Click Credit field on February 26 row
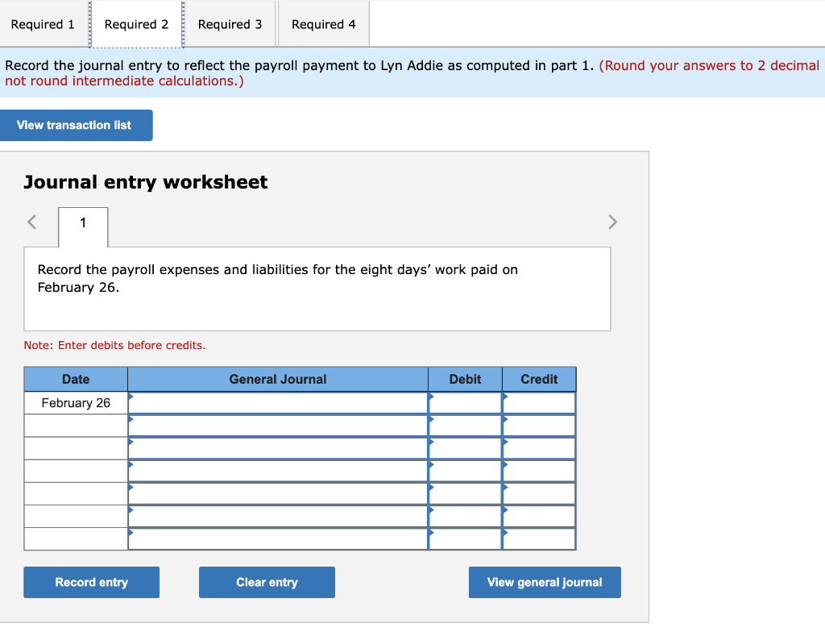The image size is (825, 644). (x=539, y=403)
